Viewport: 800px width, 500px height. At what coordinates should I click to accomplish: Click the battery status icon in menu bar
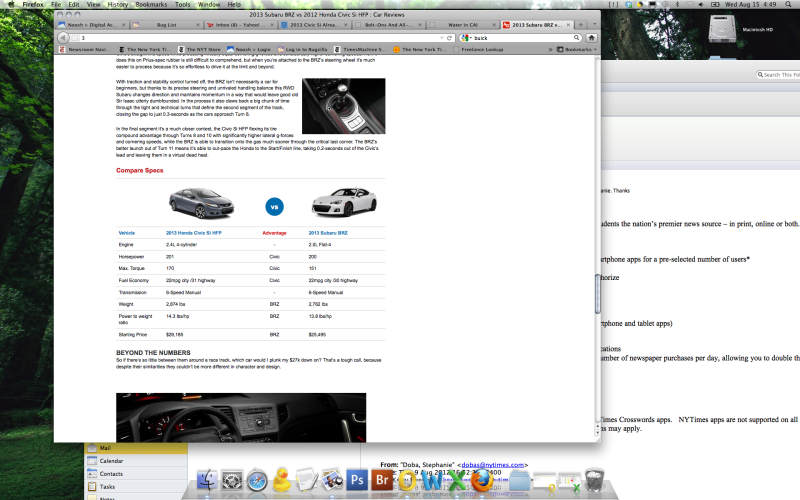[x=715, y=4]
